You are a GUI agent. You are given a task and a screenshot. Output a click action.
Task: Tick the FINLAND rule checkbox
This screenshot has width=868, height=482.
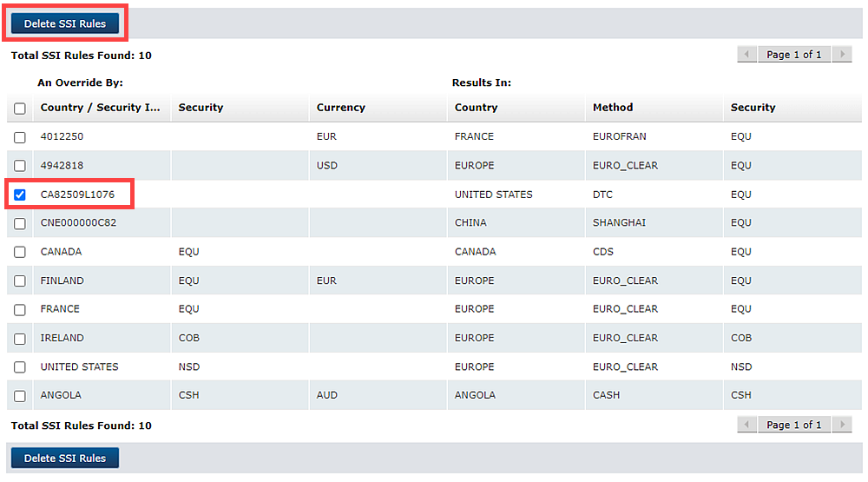[x=20, y=281]
